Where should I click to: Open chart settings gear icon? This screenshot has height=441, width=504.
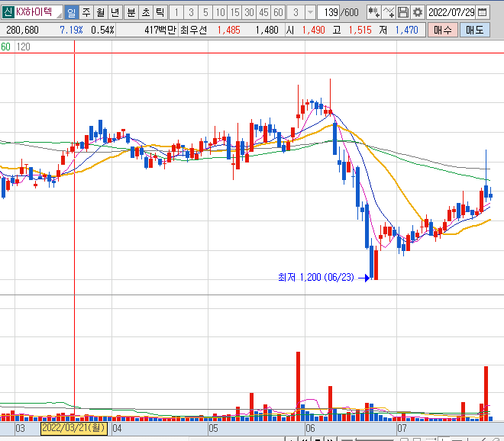coord(418,12)
